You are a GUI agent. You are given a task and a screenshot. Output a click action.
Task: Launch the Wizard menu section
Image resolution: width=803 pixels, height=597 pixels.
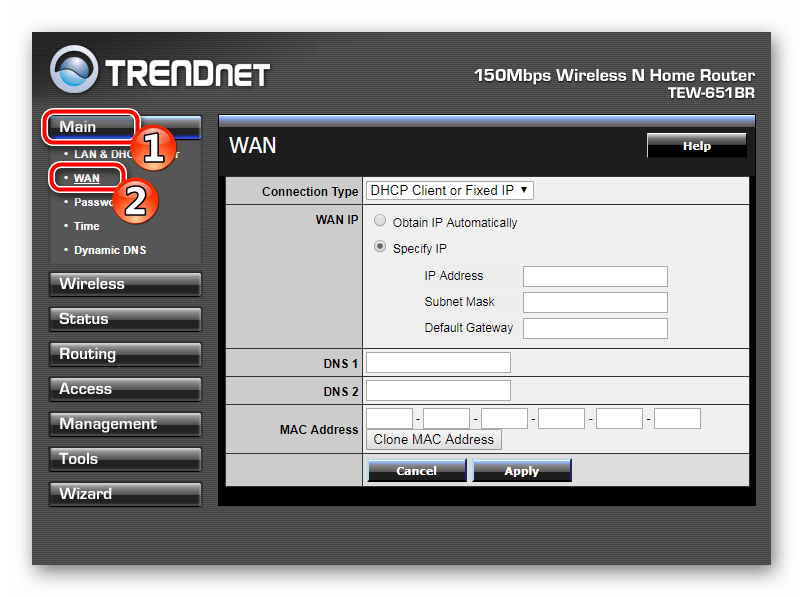click(x=125, y=494)
